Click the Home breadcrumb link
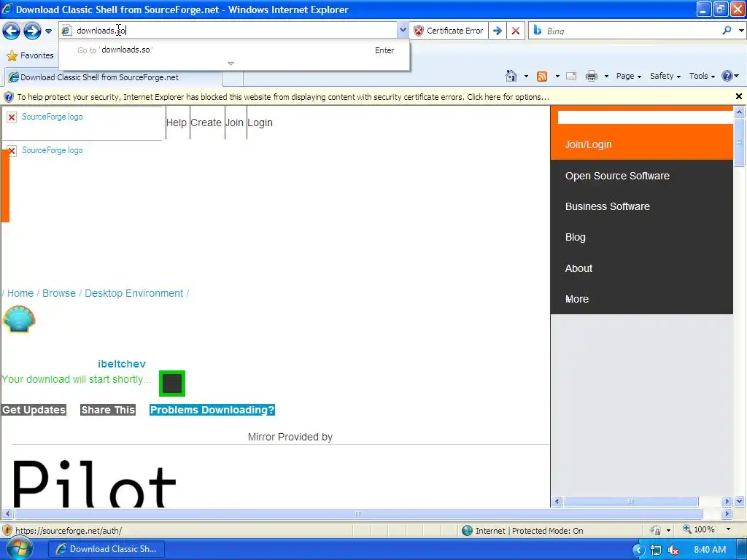Screen dimensions: 747x560 point(20,293)
